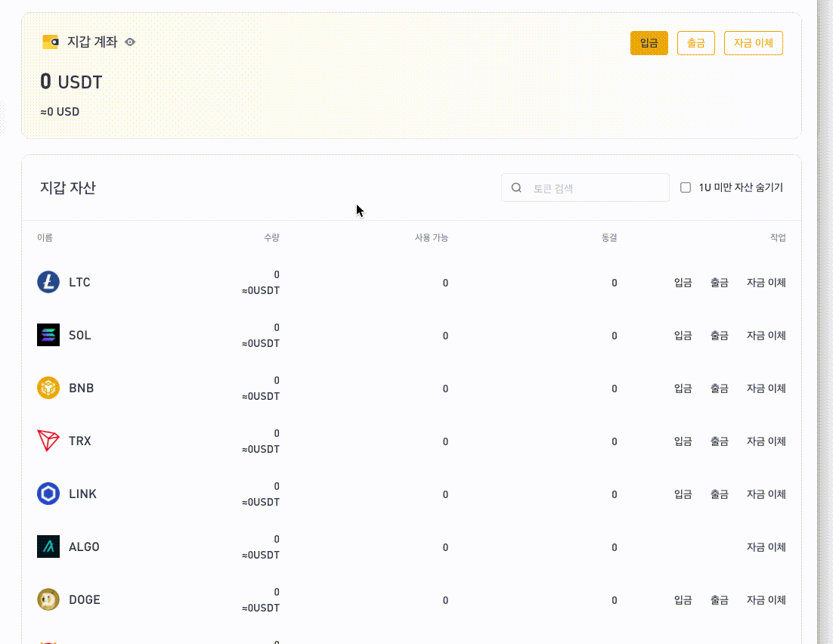
Task: Click the DOGE token name
Action: click(85, 599)
